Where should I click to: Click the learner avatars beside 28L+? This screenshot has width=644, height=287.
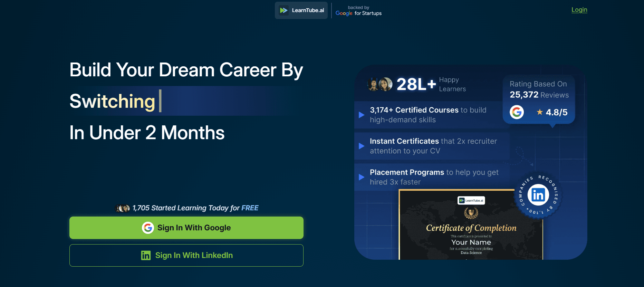tap(379, 84)
